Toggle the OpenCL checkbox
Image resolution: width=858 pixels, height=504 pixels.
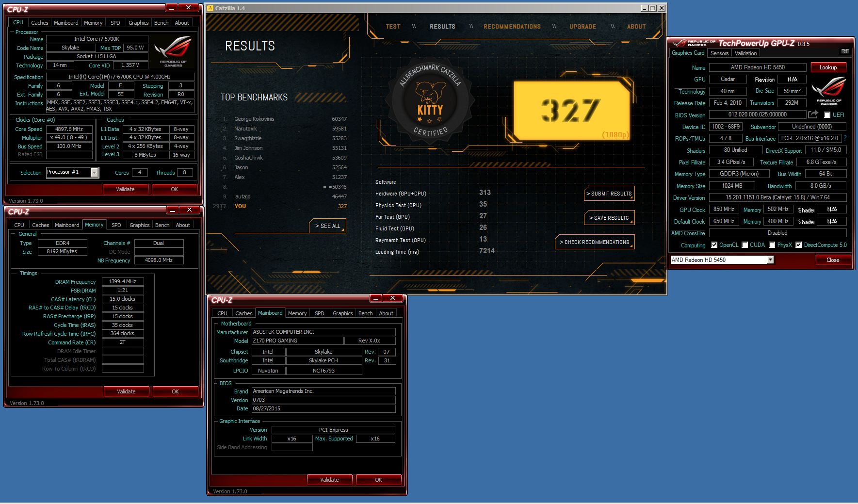coord(714,245)
